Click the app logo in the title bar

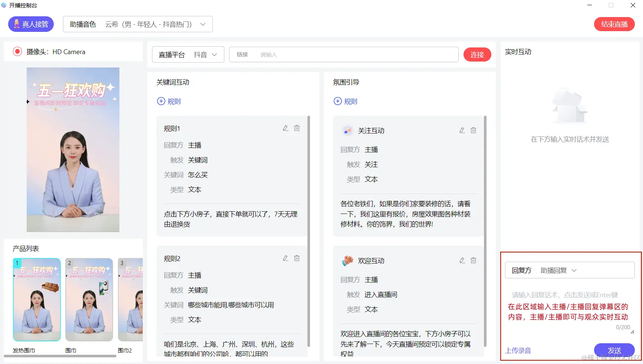(4, 5)
